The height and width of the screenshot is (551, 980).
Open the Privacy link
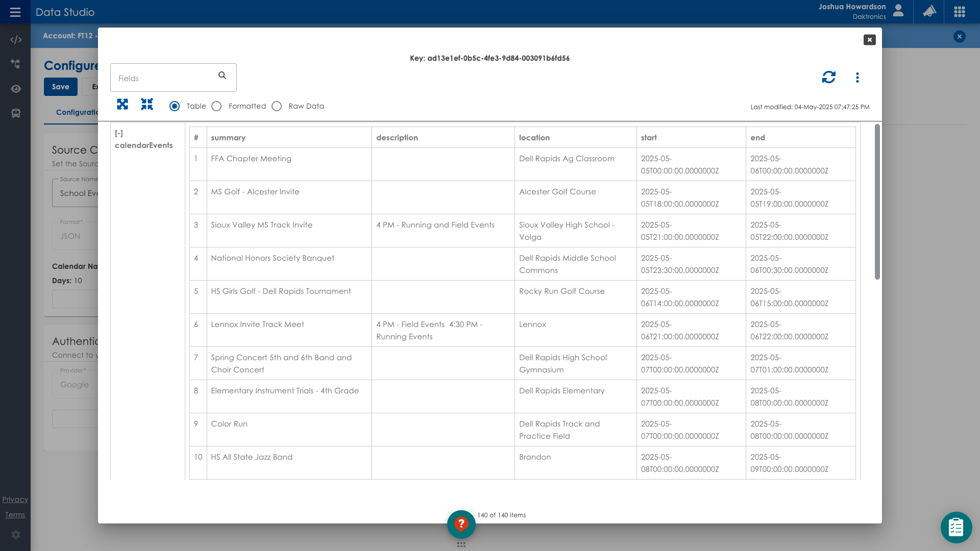click(15, 499)
